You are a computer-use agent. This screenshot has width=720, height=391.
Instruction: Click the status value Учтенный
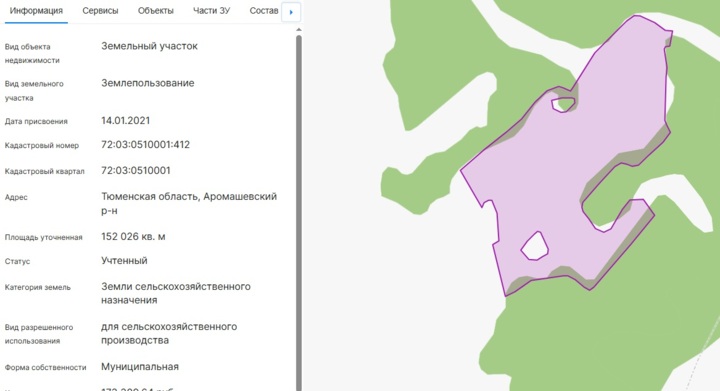124,261
